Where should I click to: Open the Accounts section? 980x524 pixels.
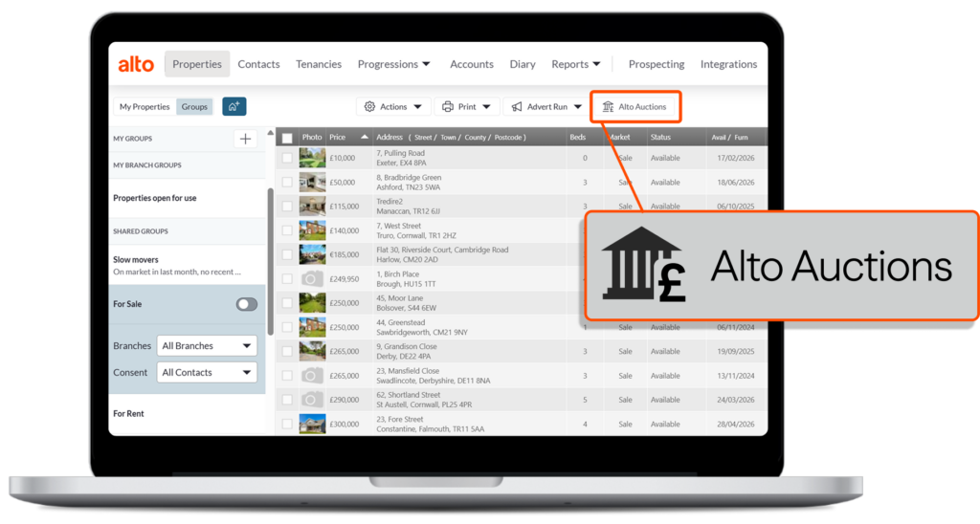click(x=472, y=64)
